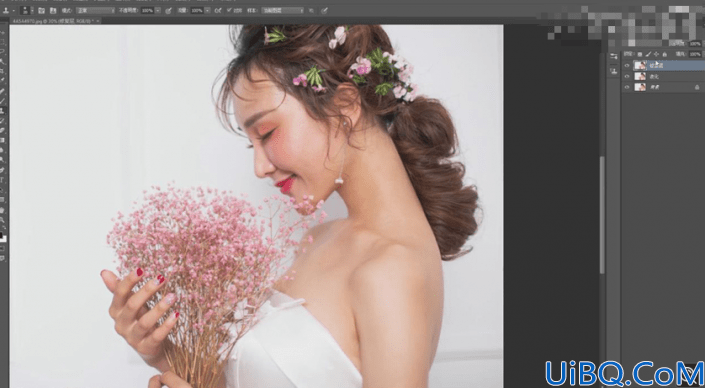
Task: Toggle pressure for opacity icon
Action: [168, 10]
